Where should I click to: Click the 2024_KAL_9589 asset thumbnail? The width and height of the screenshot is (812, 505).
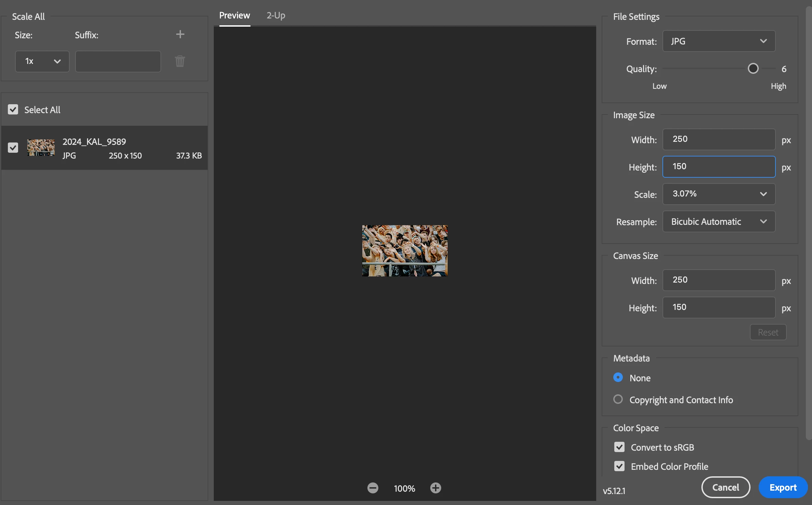click(41, 148)
